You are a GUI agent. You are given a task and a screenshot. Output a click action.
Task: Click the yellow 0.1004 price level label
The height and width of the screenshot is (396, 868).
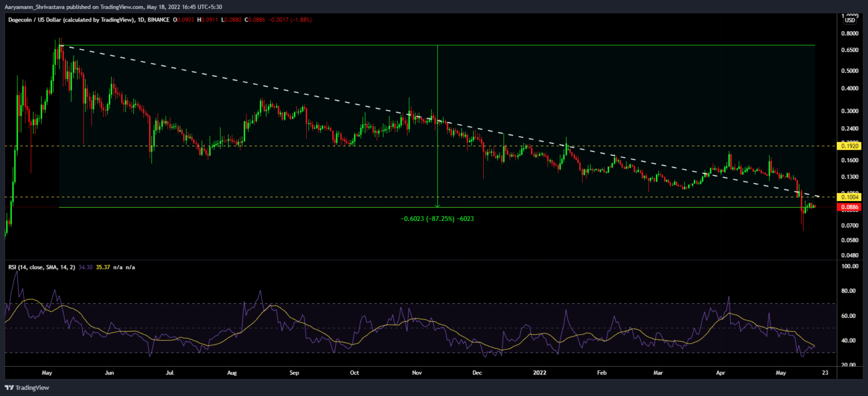[850, 197]
